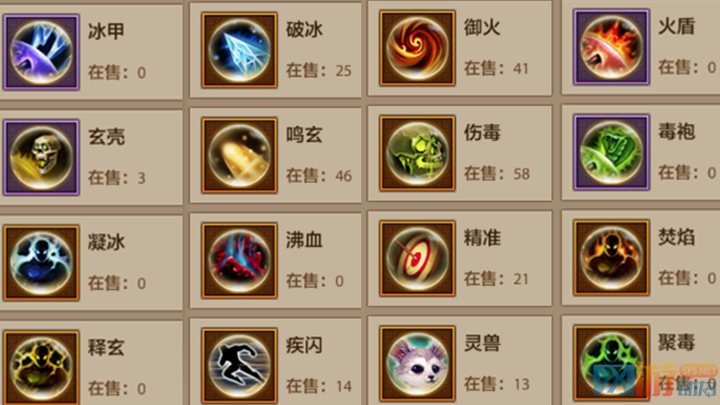Click the 破冰 ice shard icon
The width and height of the screenshot is (720, 405).
(x=239, y=50)
